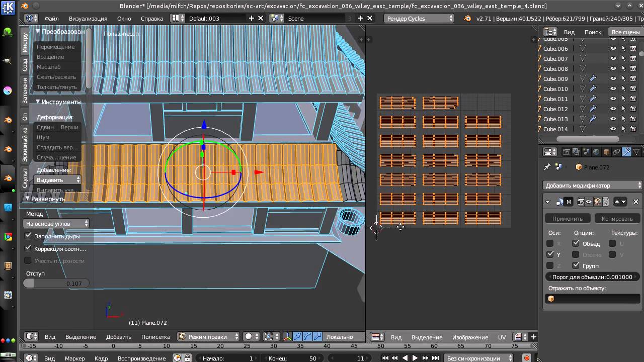The height and width of the screenshot is (362, 644).
Task: Toggle the 3D manipulator axes icon in header
Action: click(x=288, y=336)
